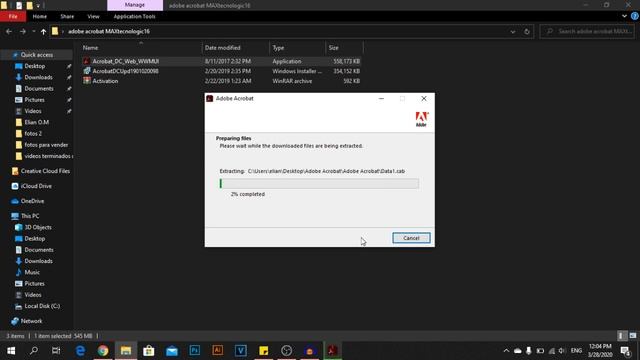Open the Application Tools tab
This screenshot has height=360, width=640.
(134, 16)
